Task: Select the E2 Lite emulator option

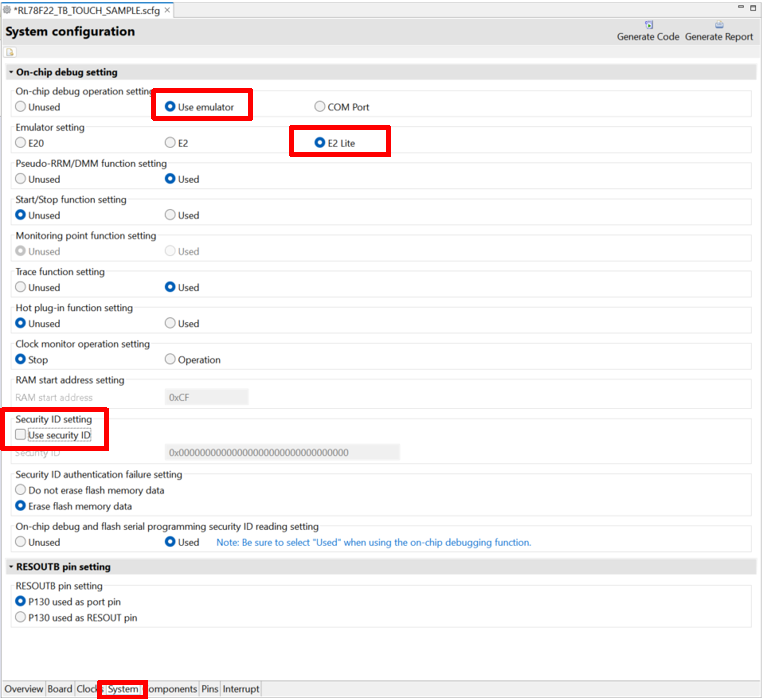Action: pos(319,142)
